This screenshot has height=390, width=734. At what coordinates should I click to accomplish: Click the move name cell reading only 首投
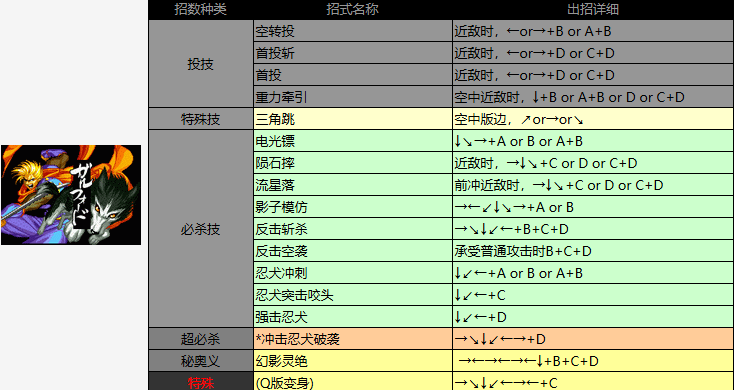click(352, 75)
